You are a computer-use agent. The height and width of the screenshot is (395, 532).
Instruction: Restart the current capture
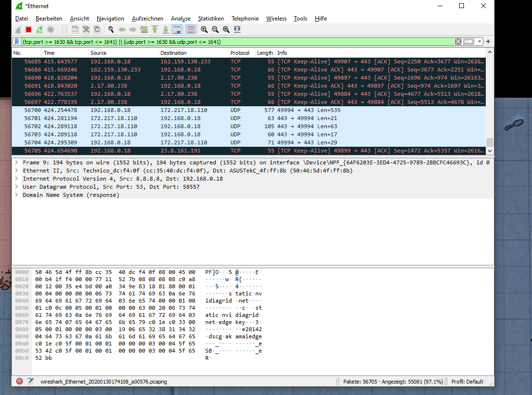click(x=40, y=30)
